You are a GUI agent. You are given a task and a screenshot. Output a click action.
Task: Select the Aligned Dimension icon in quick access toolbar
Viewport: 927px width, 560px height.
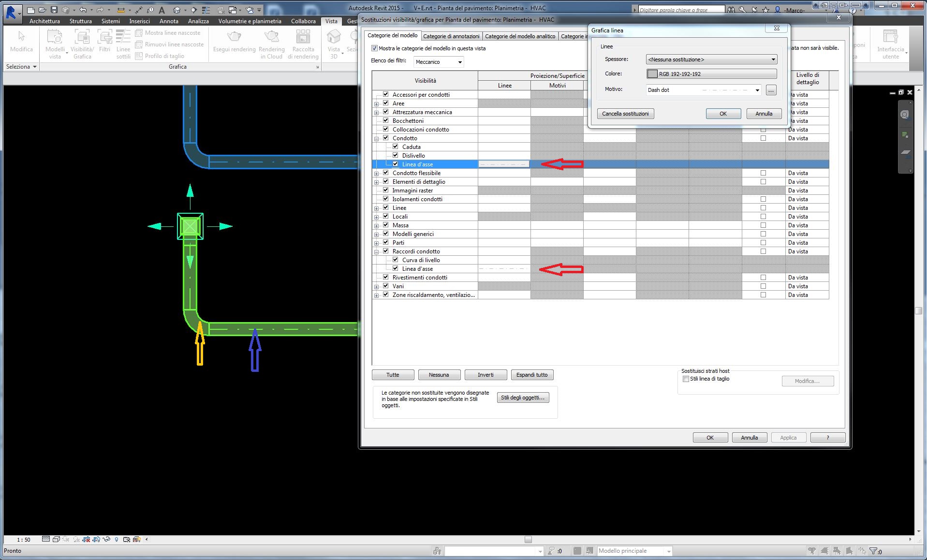pos(139,10)
